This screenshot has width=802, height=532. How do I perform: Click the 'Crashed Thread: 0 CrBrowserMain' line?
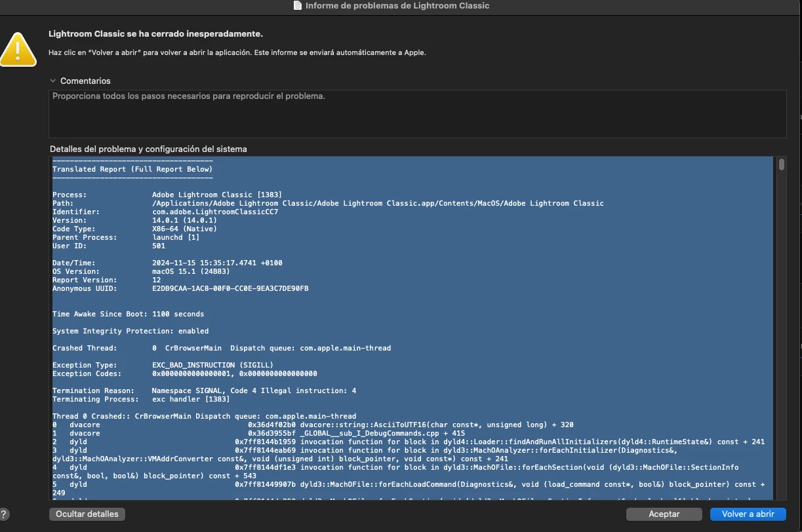point(222,348)
